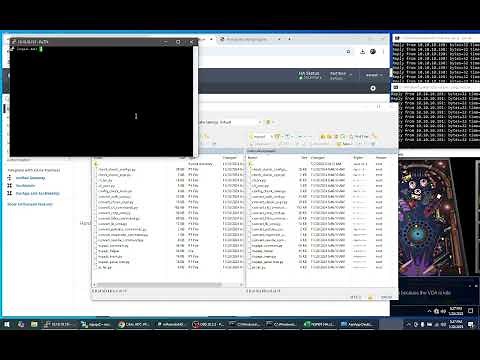Image resolution: width=480 pixels, height=360 pixels.
Task: Open the admin user dropdown
Action: pos(374,75)
